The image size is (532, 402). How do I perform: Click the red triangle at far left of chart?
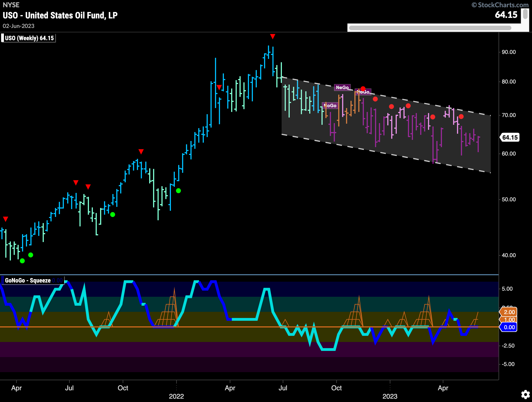coord(6,219)
